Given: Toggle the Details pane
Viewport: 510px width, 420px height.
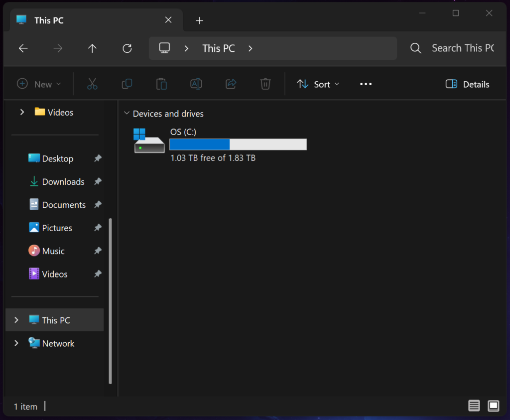Looking at the screenshot, I should pyautogui.click(x=467, y=84).
